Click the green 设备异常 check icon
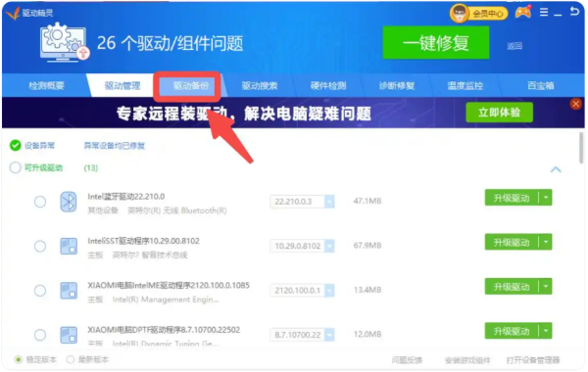 (16, 145)
